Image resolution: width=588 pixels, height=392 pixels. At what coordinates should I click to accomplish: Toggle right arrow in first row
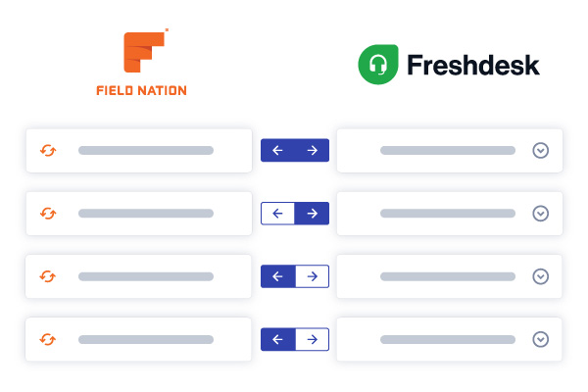tap(312, 150)
